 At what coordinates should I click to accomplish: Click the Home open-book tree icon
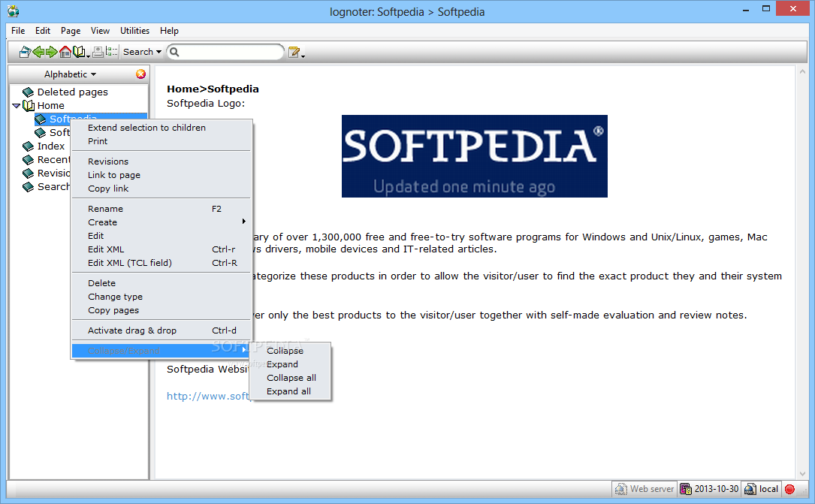click(x=28, y=105)
